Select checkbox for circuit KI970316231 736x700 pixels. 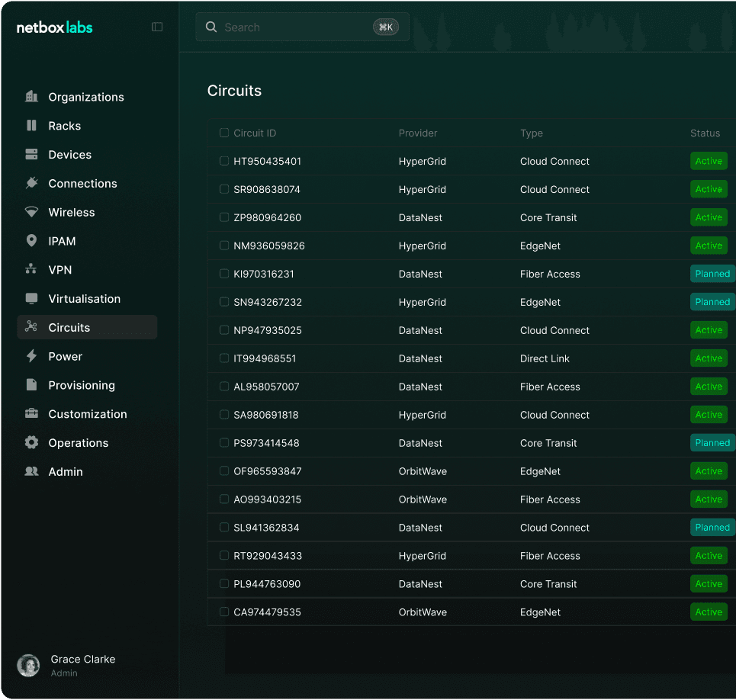(224, 274)
